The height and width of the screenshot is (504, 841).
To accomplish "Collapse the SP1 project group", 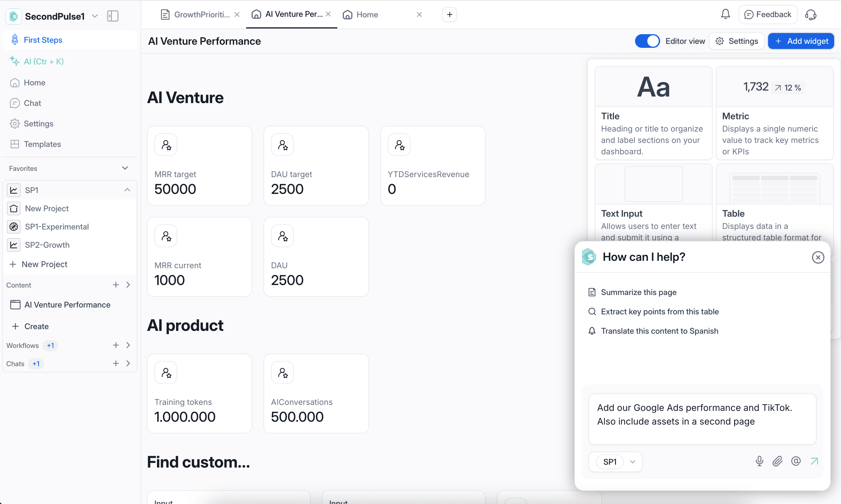I will (x=127, y=190).
